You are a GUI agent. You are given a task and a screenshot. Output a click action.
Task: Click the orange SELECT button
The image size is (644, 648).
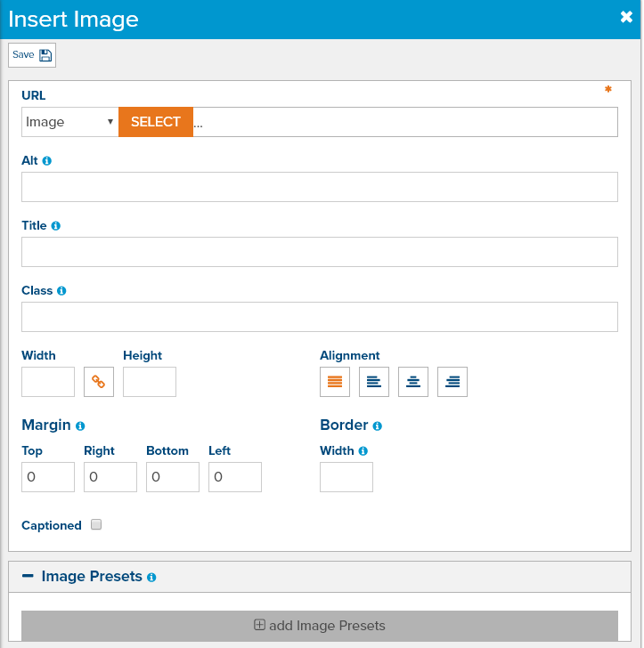point(156,122)
